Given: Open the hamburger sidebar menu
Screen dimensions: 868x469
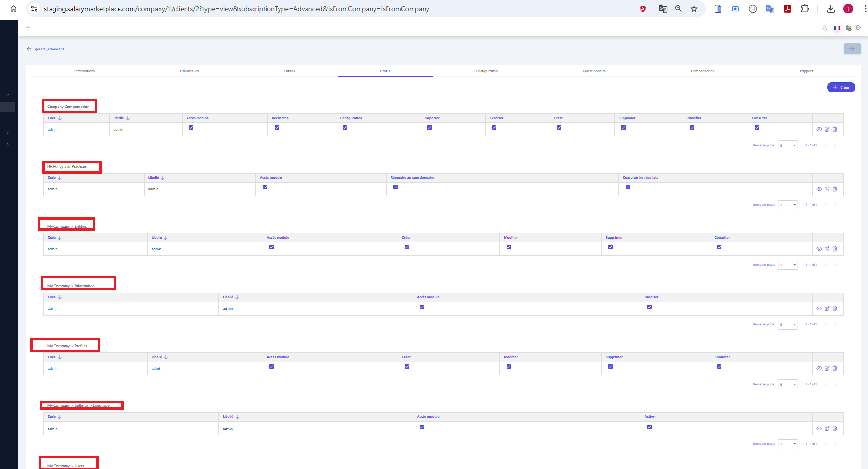Looking at the screenshot, I should click(28, 28).
